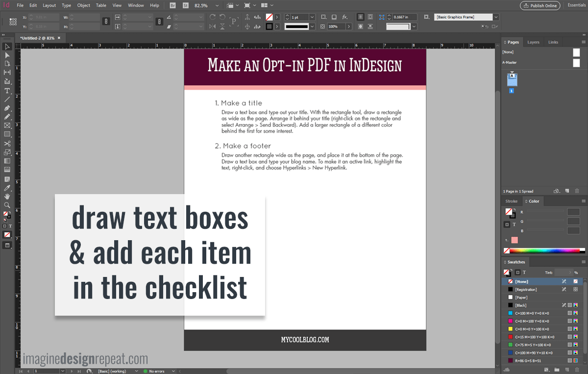Click the new page icon in Pages panel
Screen dimensions: 588x374
pos(566,191)
